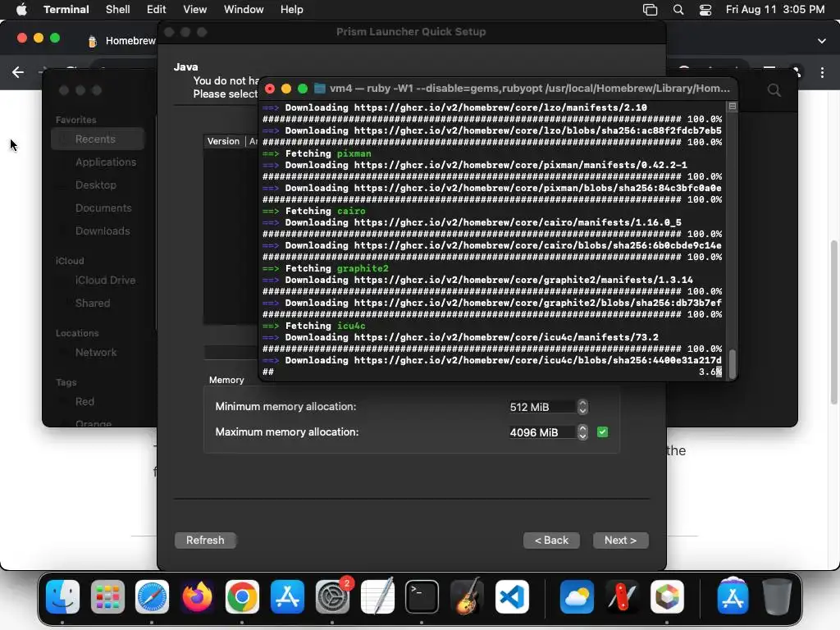Launch Safari from the dock
840x630 pixels.
click(152, 596)
